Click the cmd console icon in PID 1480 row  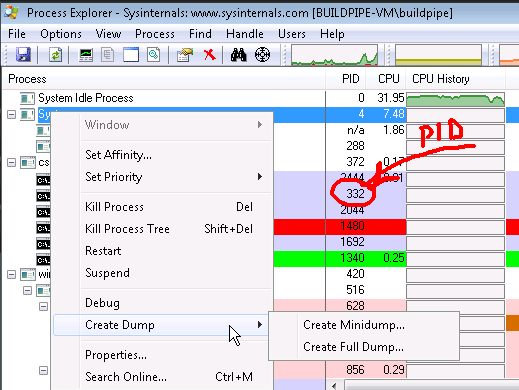(43, 228)
